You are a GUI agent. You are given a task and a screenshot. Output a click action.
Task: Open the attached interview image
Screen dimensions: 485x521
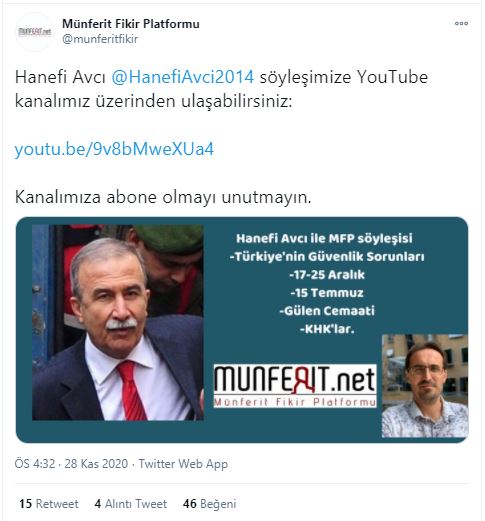click(x=242, y=330)
